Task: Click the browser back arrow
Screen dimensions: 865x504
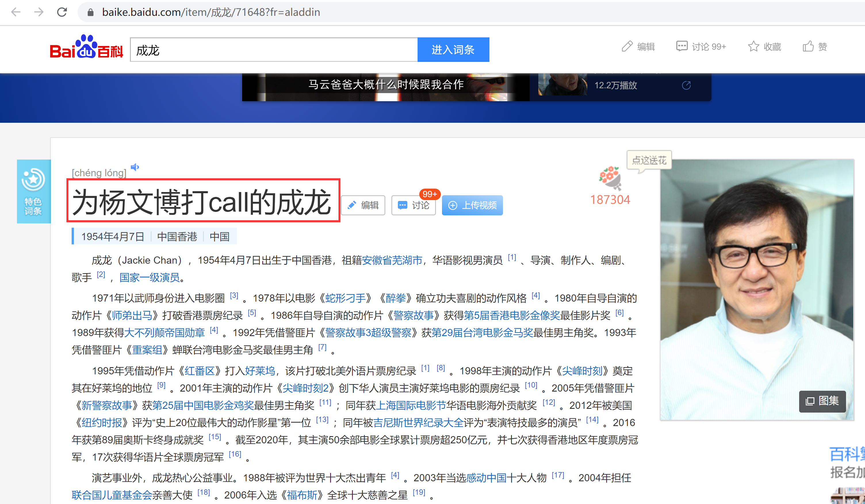Action: [16, 12]
